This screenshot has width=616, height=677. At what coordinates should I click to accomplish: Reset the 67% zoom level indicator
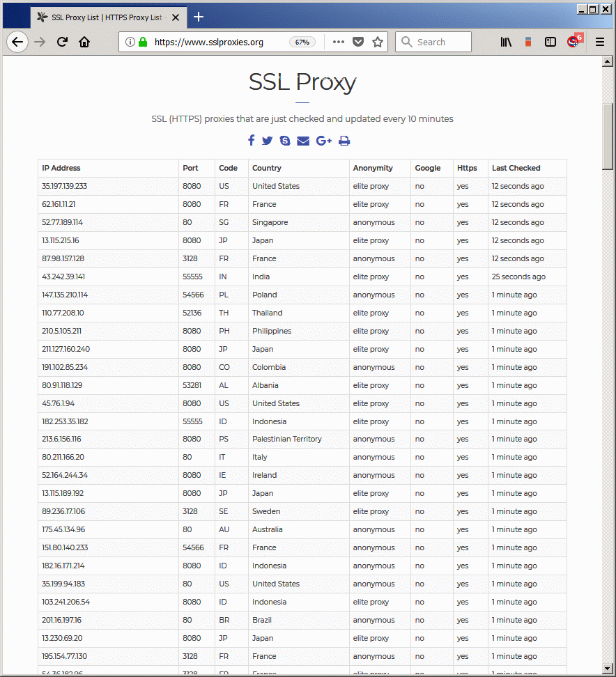click(x=302, y=42)
